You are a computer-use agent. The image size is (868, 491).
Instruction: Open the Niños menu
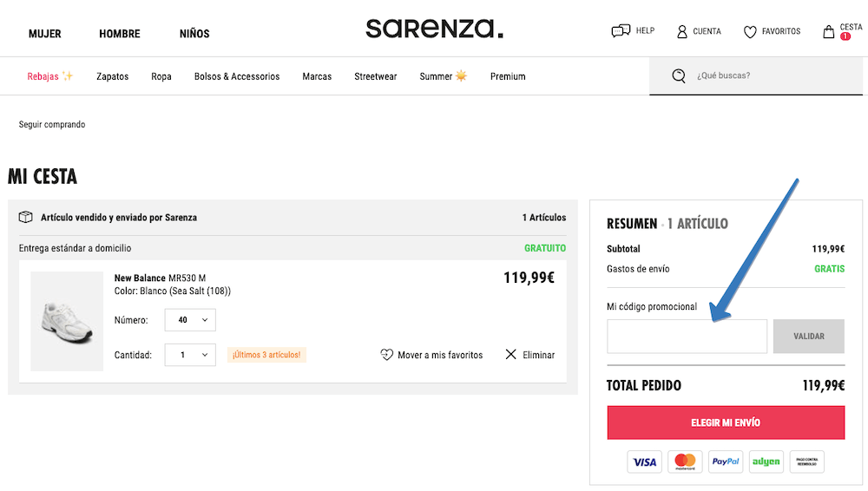[194, 34]
